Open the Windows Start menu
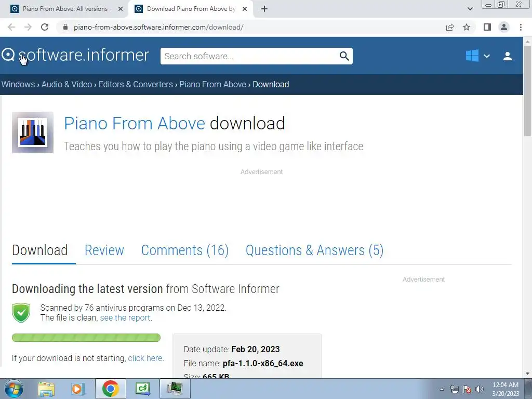Image resolution: width=532 pixels, height=399 pixels. (x=14, y=389)
